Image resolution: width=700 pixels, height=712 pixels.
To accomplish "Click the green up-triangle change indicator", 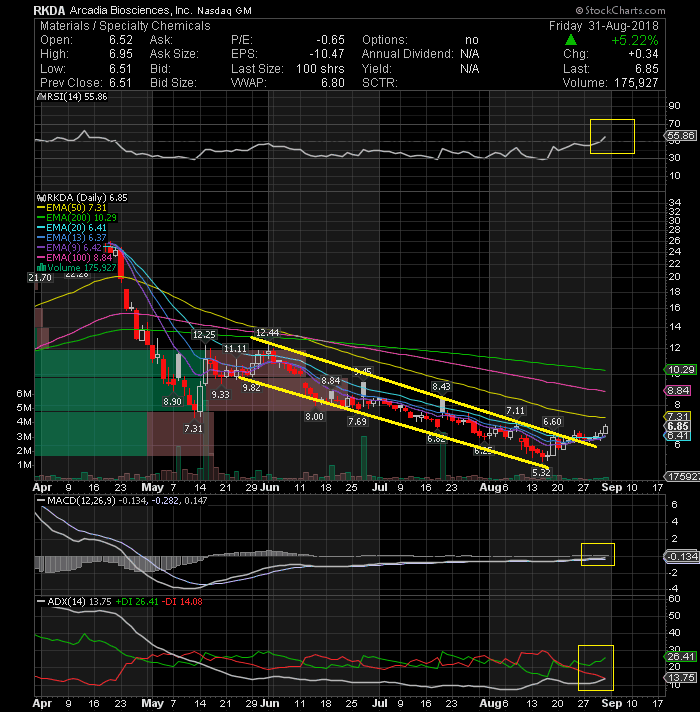I will [571, 40].
